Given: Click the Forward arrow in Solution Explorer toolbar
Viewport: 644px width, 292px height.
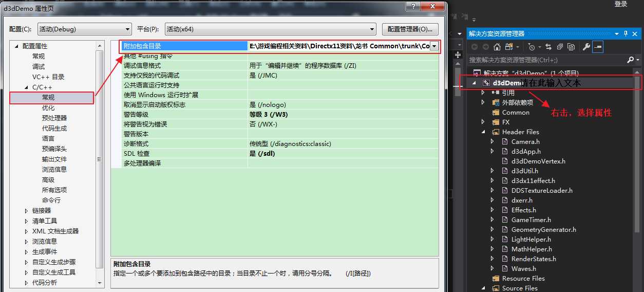Looking at the screenshot, I should pos(485,47).
